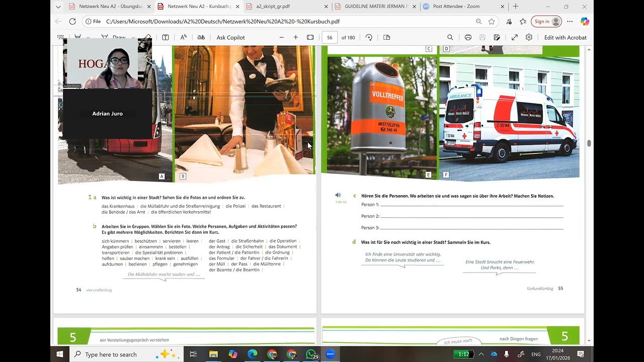Click the OneDrive cloud icon in the tray

pos(494,354)
